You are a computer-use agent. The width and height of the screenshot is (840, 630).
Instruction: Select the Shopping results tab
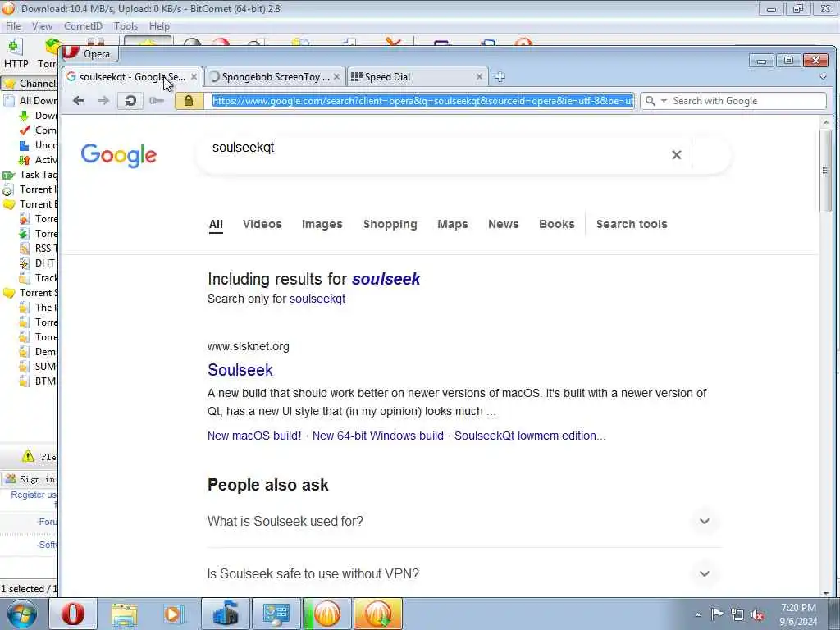click(390, 224)
